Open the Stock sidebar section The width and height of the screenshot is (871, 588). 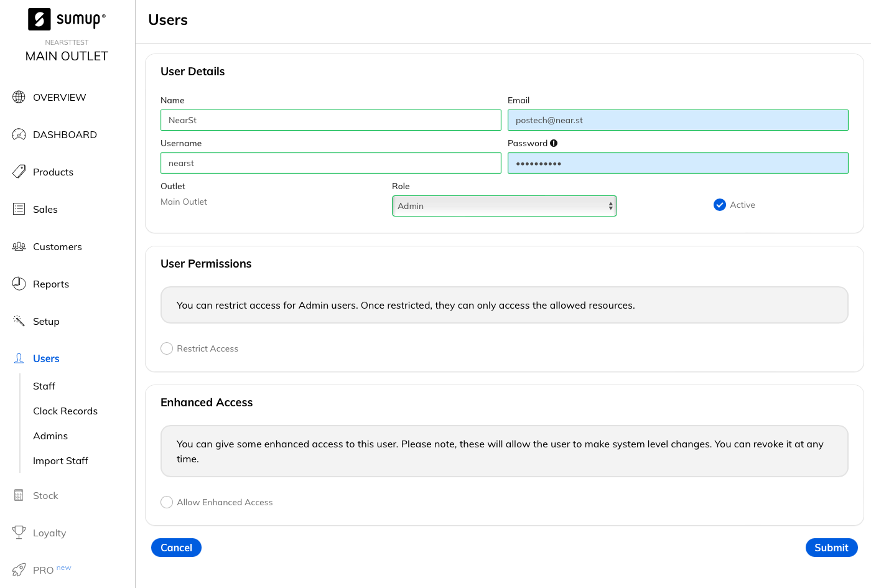(x=45, y=495)
